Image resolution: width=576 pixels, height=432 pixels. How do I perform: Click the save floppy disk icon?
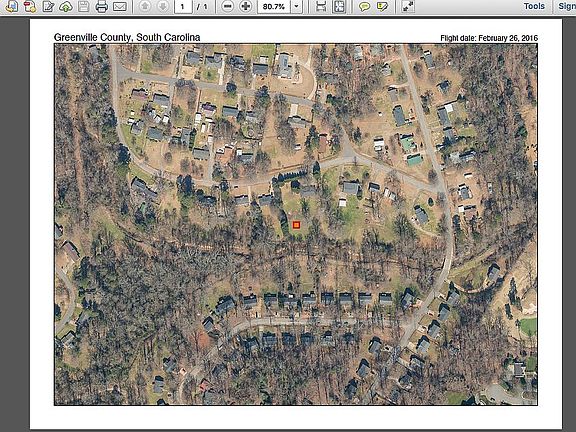[x=84, y=6]
